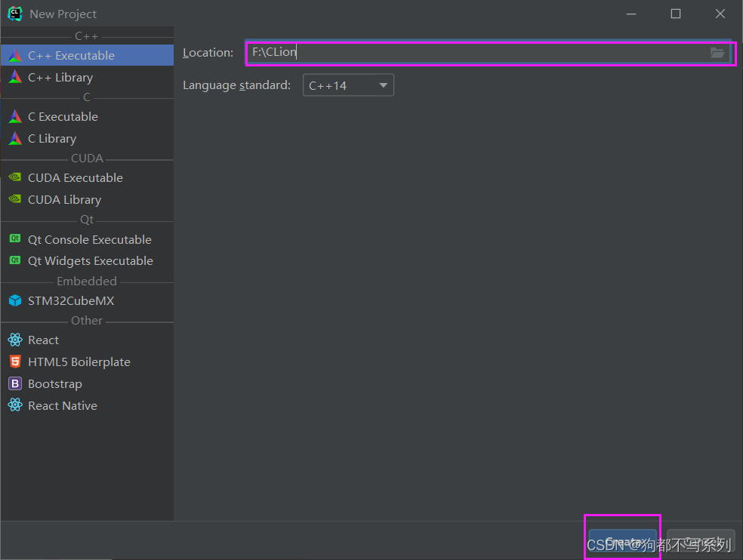Select the CUDA Executable label
The width and height of the screenshot is (743, 560).
76,177
